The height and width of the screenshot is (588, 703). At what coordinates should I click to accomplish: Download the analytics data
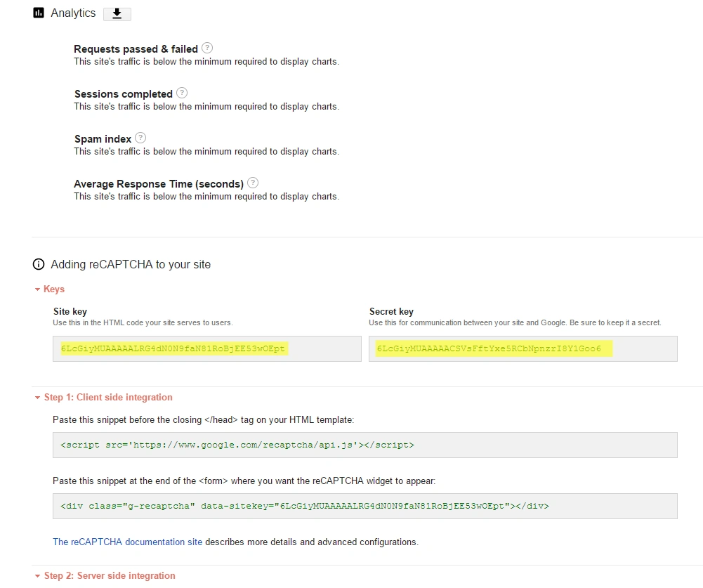tap(117, 14)
